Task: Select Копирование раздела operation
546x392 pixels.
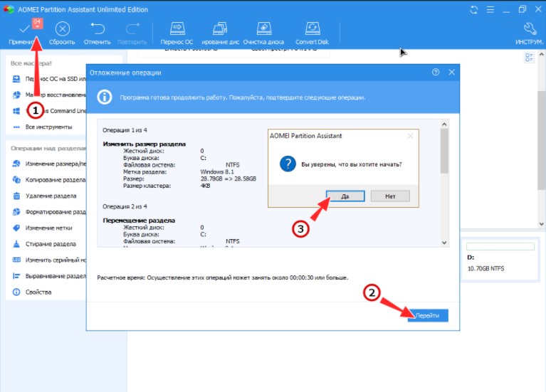Action: point(48,180)
